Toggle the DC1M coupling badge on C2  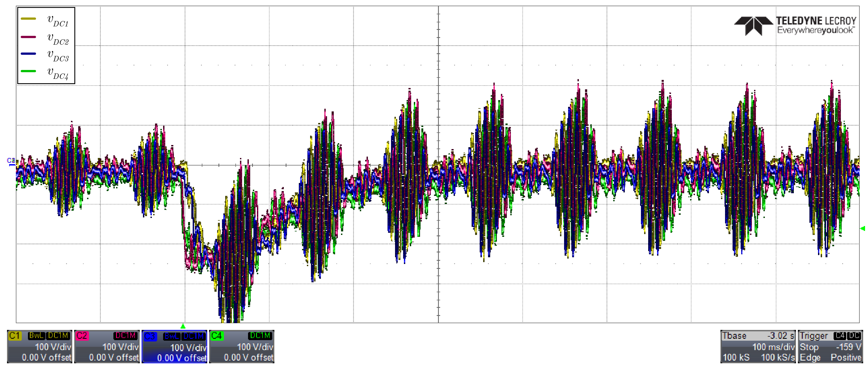point(125,336)
